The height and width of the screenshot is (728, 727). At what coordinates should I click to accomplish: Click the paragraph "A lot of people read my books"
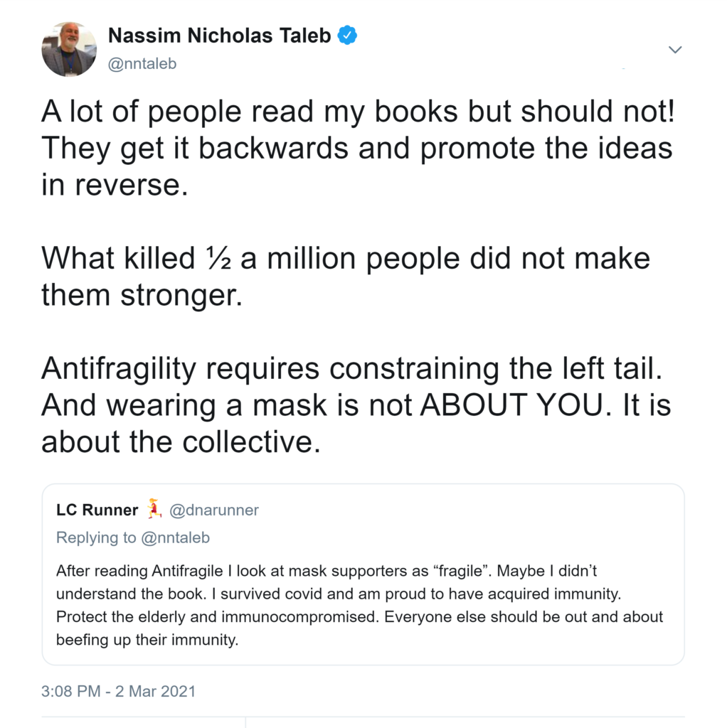(x=356, y=148)
